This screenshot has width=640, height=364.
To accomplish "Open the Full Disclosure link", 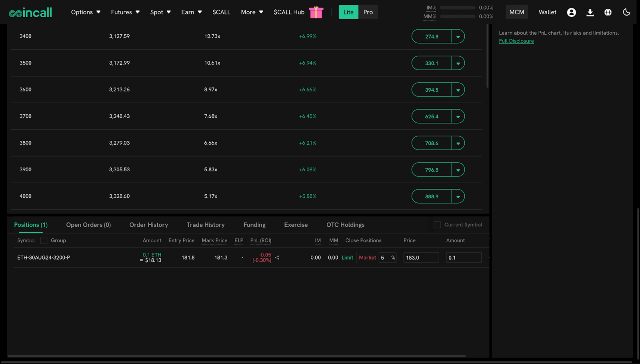I will pyautogui.click(x=516, y=40).
